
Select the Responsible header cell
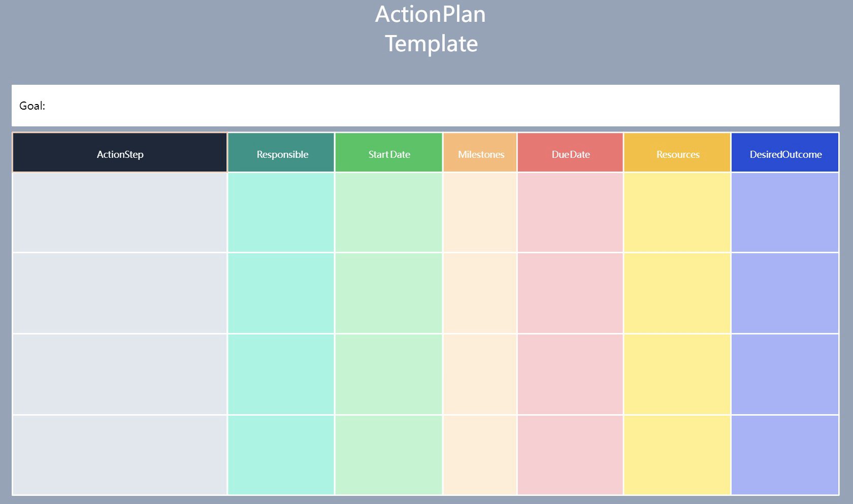pyautogui.click(x=281, y=153)
